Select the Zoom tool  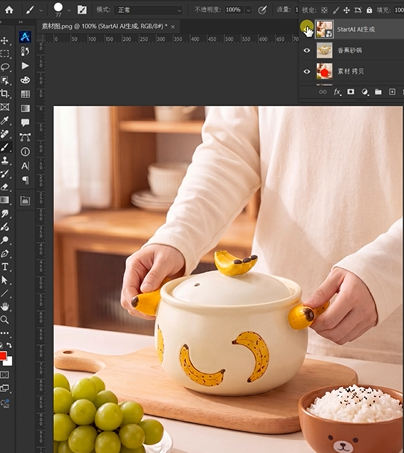[x=5, y=320]
